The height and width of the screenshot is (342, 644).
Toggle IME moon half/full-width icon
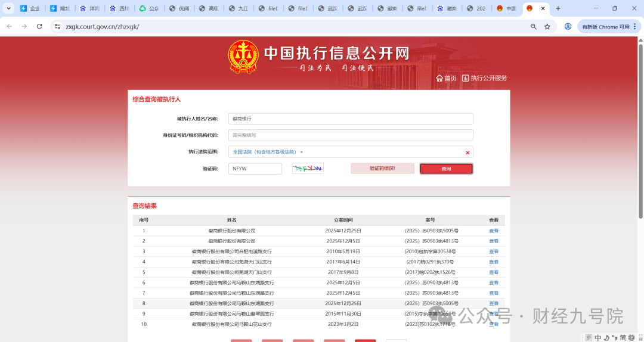click(x=606, y=337)
